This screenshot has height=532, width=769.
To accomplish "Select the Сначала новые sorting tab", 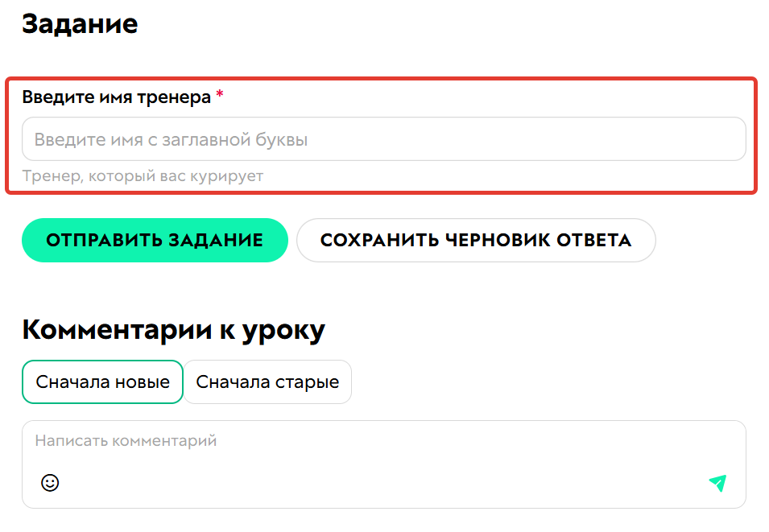I will [x=102, y=382].
